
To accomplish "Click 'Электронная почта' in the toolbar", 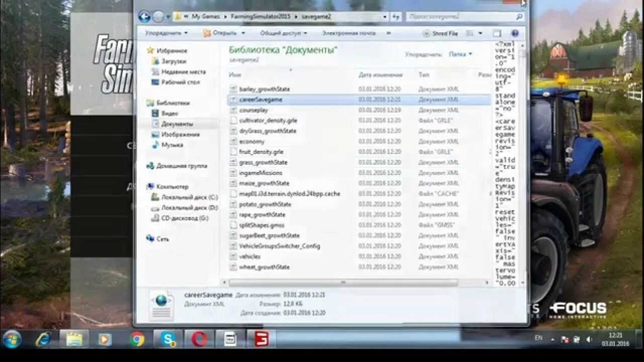I will 349,33.
